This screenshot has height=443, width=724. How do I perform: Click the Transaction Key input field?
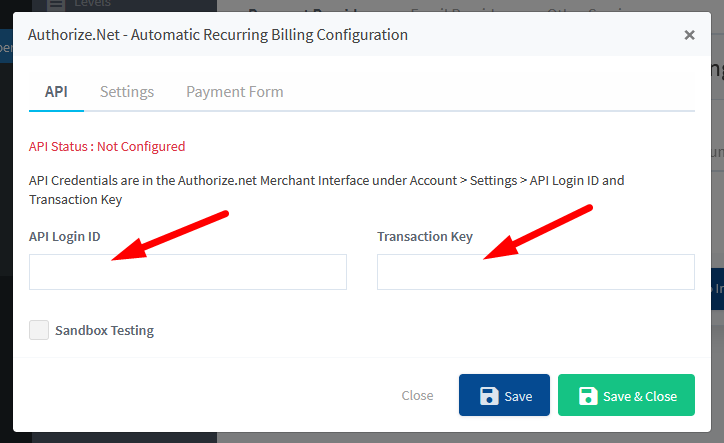click(x=536, y=272)
